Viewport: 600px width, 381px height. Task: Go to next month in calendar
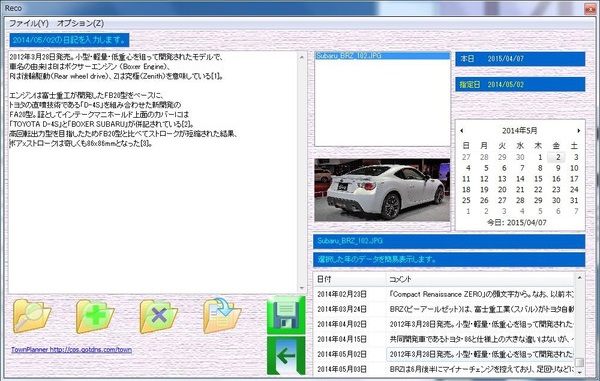pos(579,130)
